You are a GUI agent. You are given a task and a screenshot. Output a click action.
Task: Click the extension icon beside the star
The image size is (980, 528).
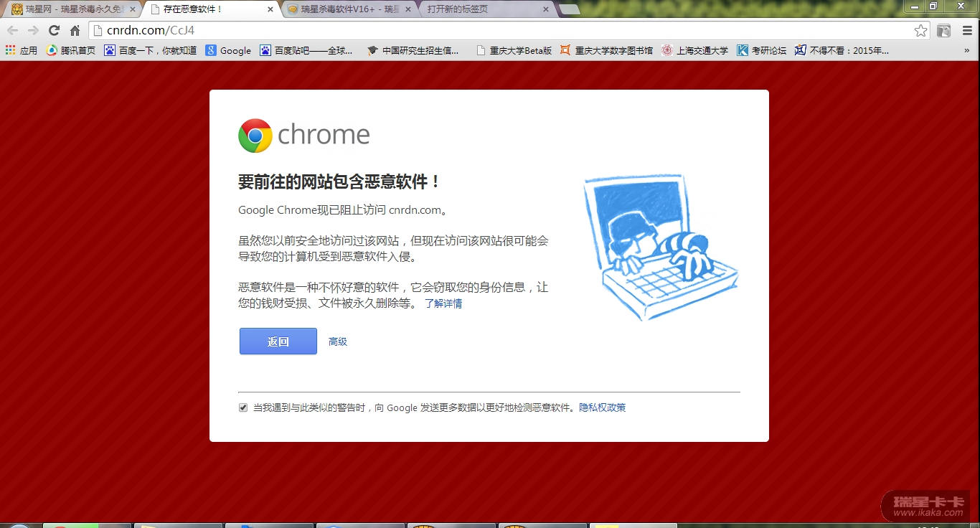(x=943, y=30)
